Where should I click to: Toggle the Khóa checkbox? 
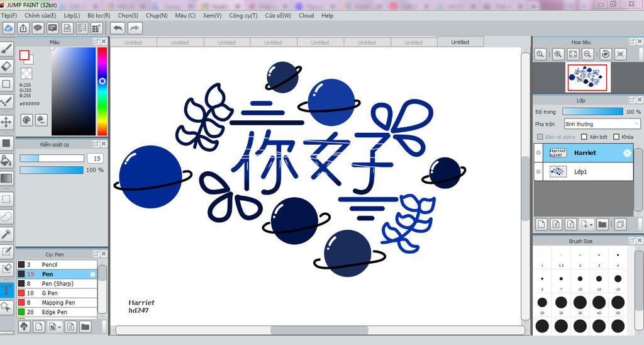tap(616, 137)
